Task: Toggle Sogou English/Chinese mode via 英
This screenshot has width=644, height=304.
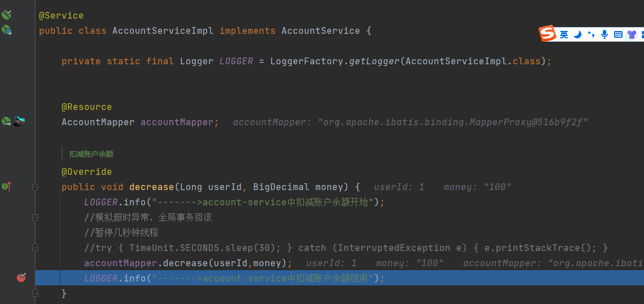Action: [x=564, y=34]
